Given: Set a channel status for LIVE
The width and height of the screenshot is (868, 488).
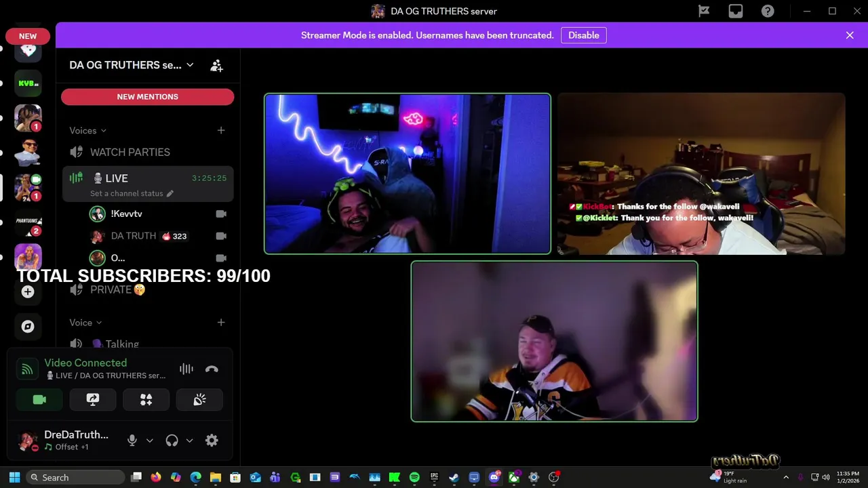Looking at the screenshot, I should (132, 193).
